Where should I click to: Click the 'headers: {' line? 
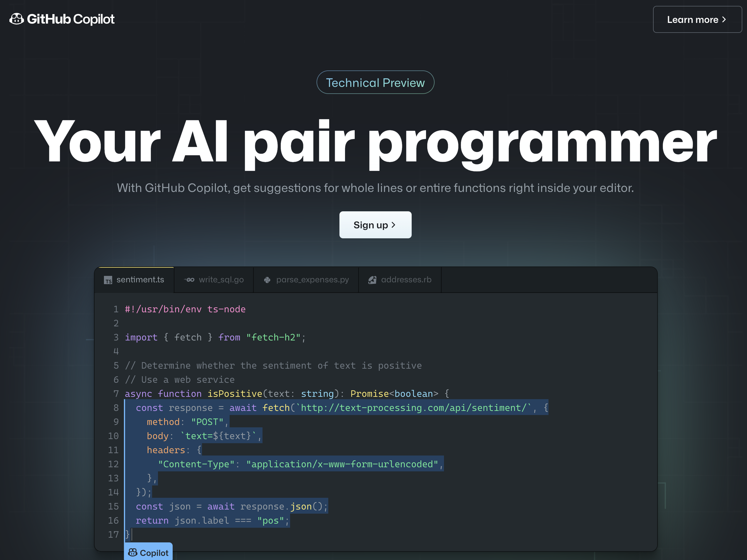[174, 450]
